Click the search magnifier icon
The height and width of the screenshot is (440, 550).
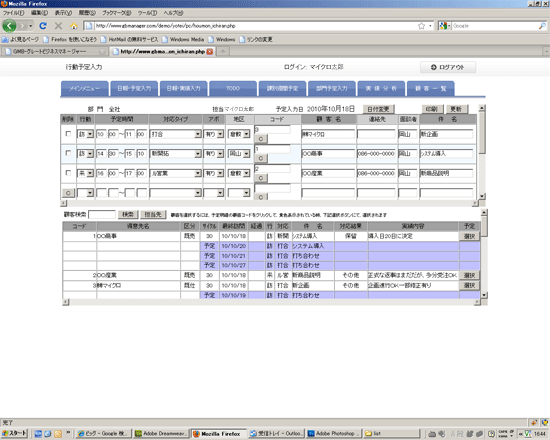(x=542, y=26)
